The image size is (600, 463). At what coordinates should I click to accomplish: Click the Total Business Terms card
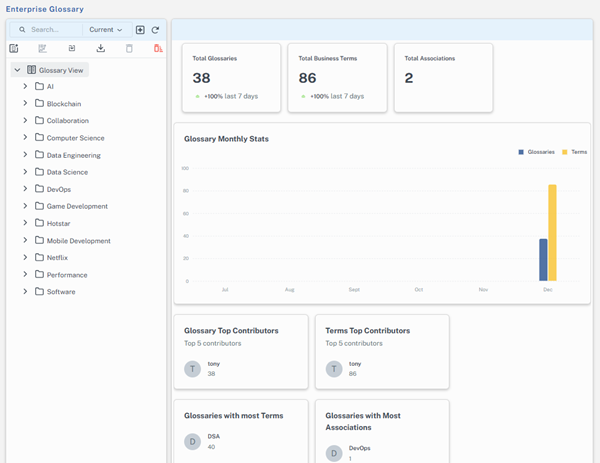(334, 78)
